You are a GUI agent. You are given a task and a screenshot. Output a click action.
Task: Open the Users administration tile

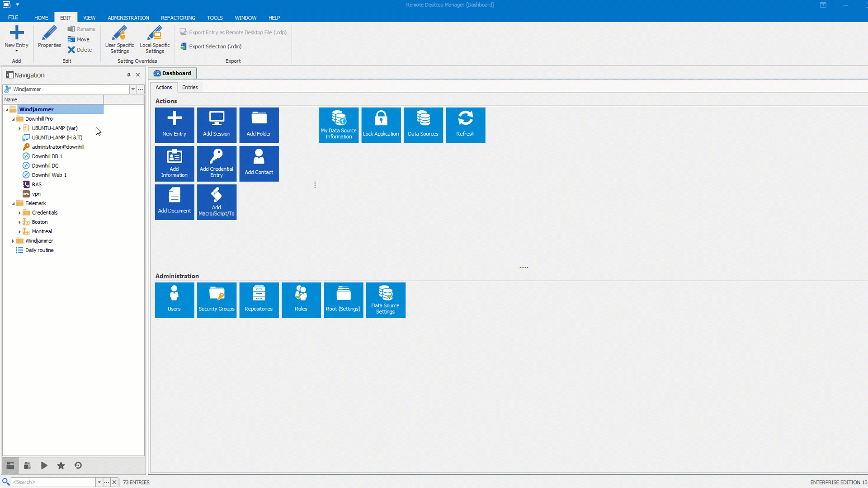[175, 300]
